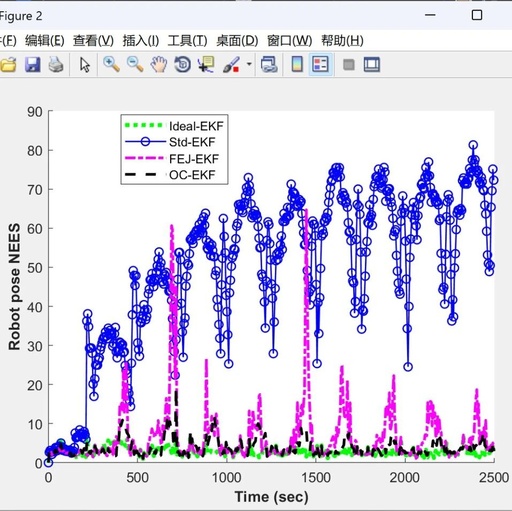Screen dimensions: 512x511
Task: Click the Robot pose NEES y-axis label
Action: [x=14, y=287]
